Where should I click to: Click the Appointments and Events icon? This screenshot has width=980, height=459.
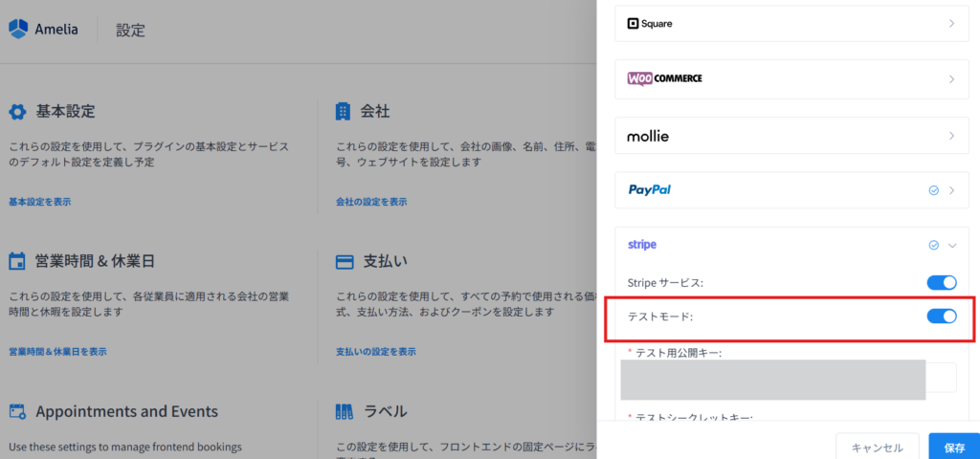(x=17, y=412)
